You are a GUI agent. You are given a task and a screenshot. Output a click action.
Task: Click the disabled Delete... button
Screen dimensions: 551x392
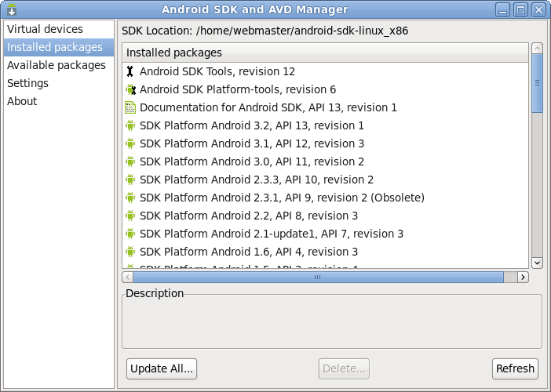click(x=344, y=368)
